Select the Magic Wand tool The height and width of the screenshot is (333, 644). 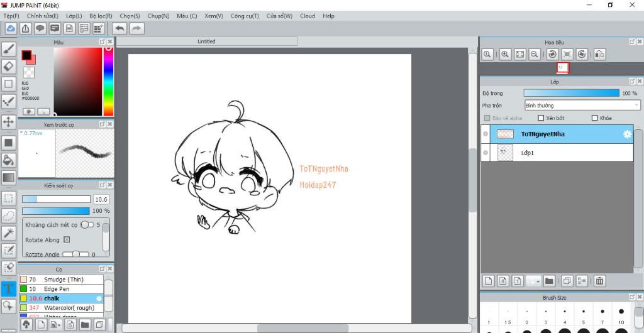click(x=9, y=233)
